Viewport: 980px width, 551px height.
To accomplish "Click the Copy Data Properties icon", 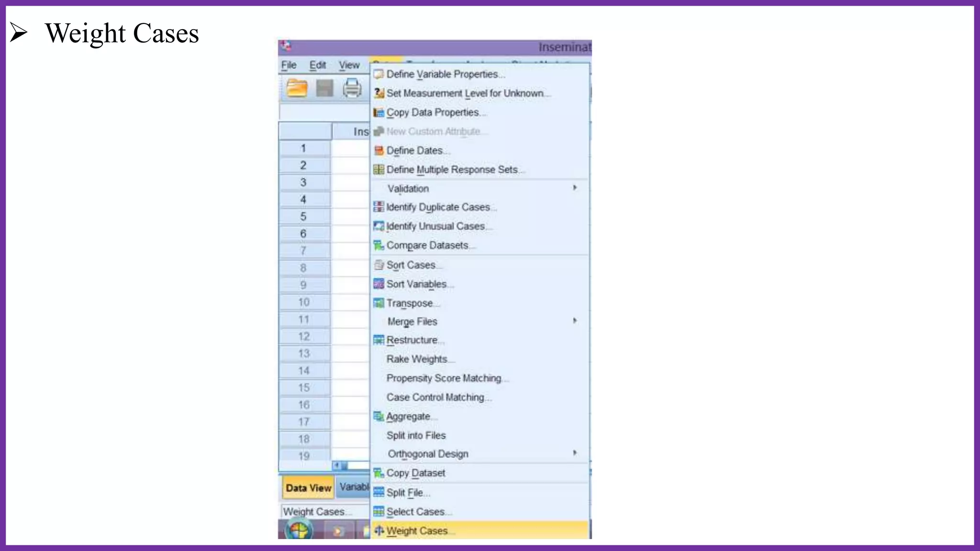I will coord(379,112).
